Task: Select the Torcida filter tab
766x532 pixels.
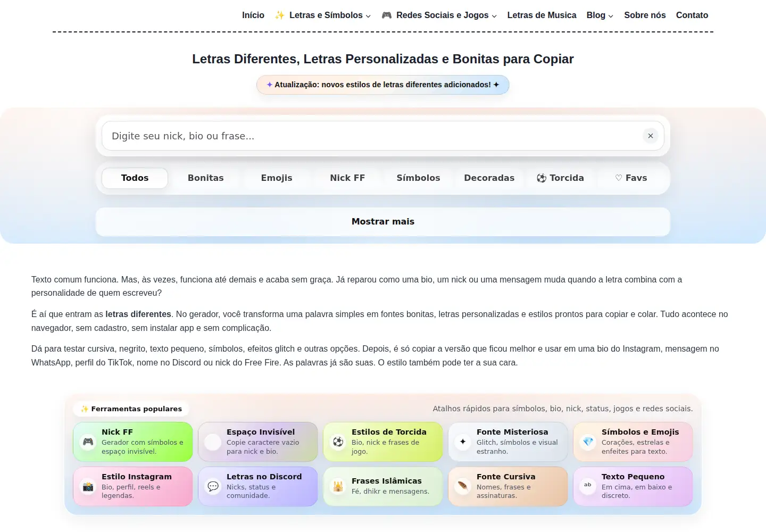Action: point(560,178)
